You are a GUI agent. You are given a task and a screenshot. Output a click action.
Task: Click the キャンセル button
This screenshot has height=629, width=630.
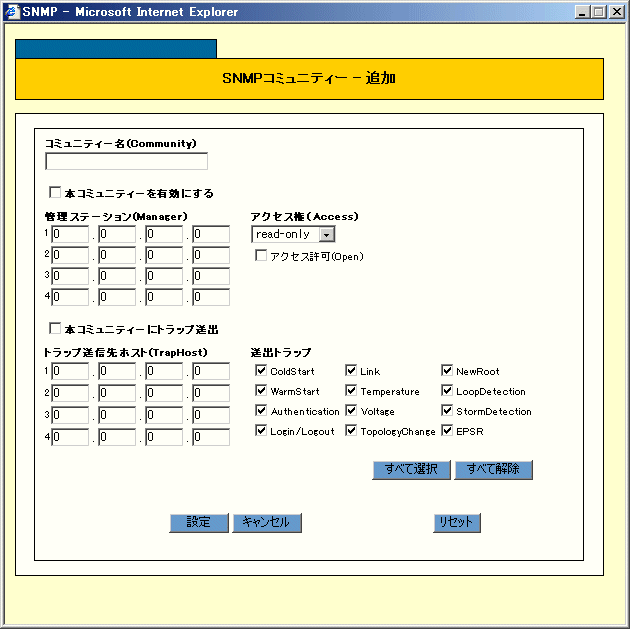[x=267, y=523]
